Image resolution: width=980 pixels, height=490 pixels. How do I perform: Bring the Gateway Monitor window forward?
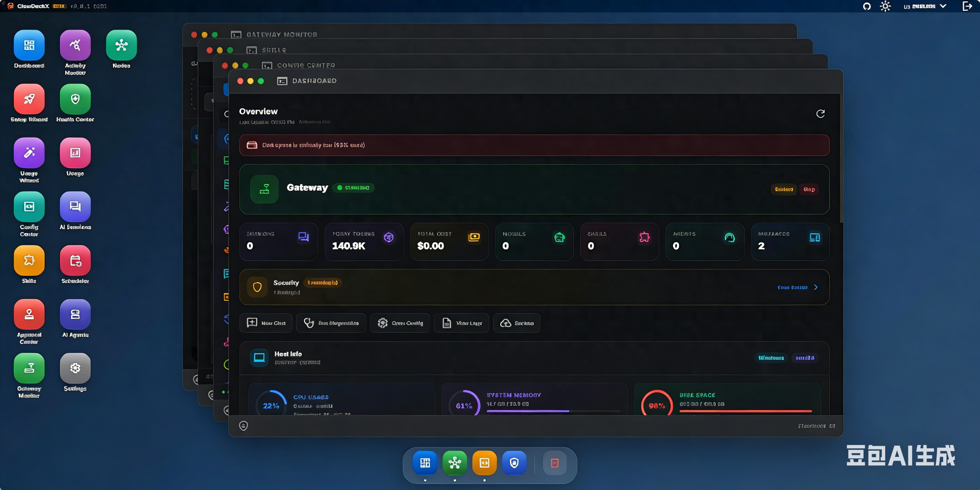coord(282,35)
